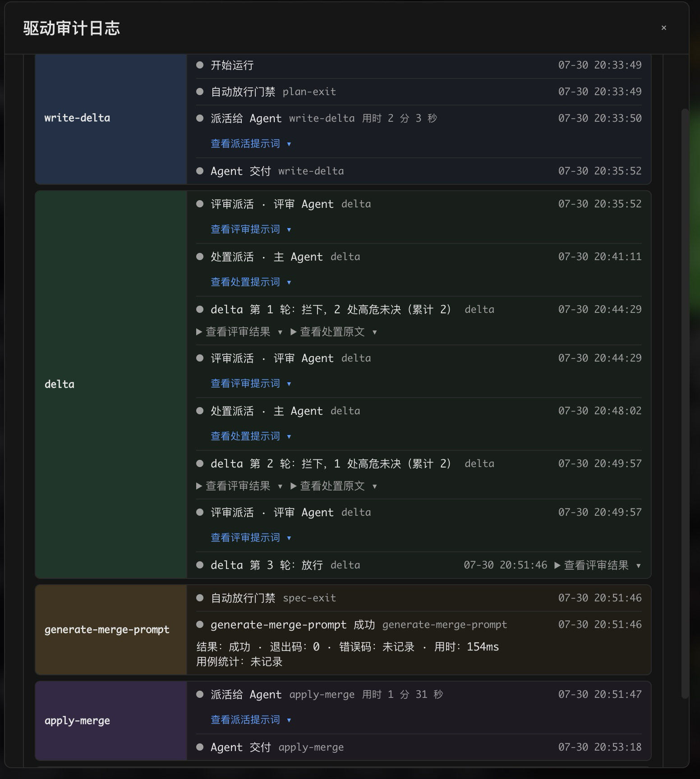The image size is (700, 779).
Task: Open 查看评审结果 for delta round 1
Action: pos(239,332)
